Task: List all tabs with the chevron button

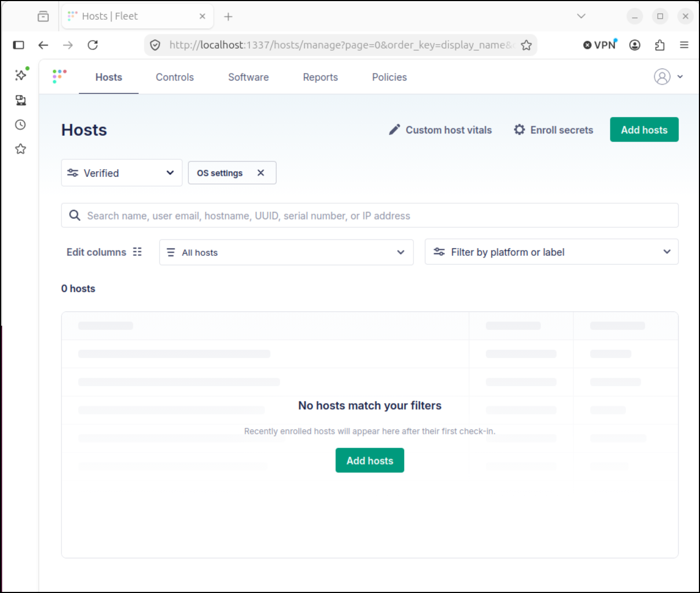Action: tap(581, 16)
